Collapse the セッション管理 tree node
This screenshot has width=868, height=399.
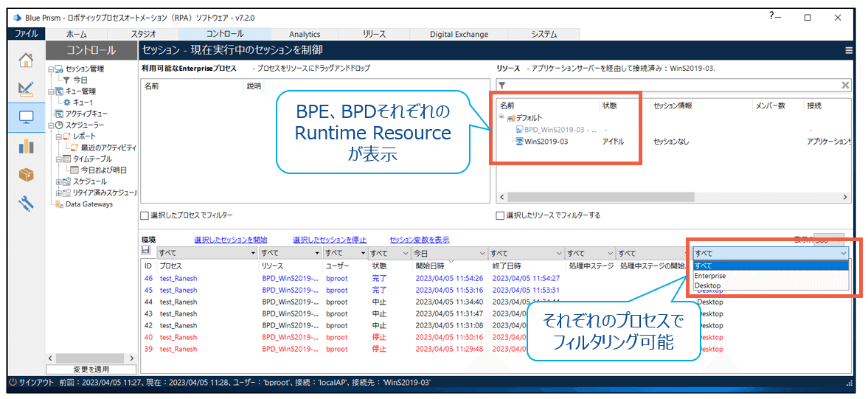pos(51,69)
